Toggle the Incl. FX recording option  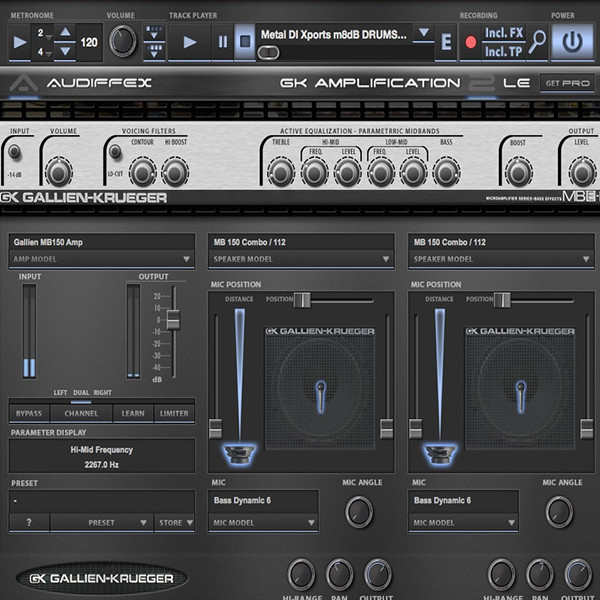coord(503,33)
